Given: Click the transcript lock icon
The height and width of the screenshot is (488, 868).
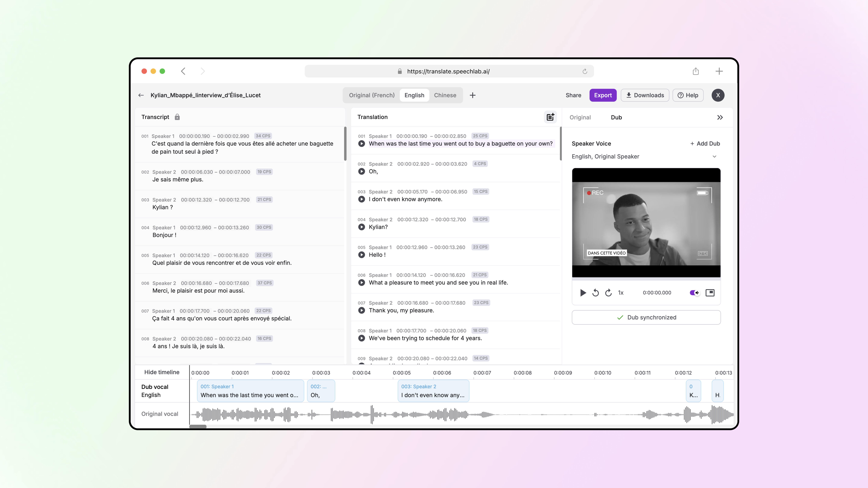Looking at the screenshot, I should click(177, 117).
